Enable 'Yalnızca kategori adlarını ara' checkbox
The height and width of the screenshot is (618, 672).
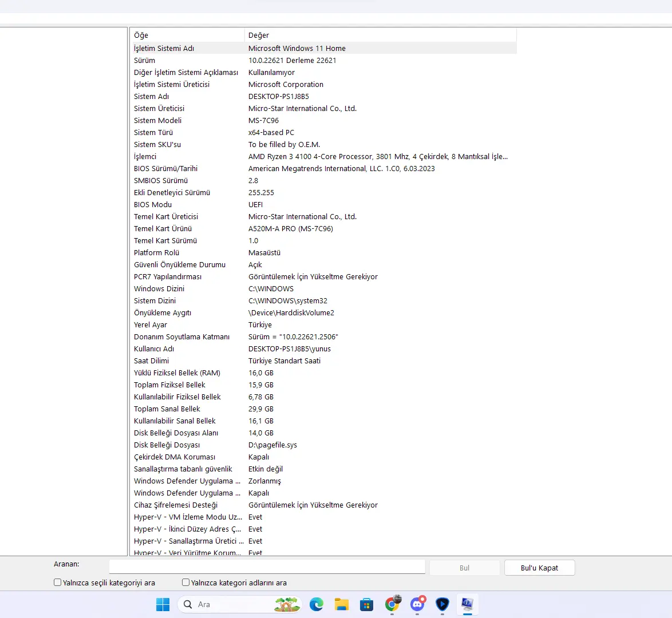[185, 583]
